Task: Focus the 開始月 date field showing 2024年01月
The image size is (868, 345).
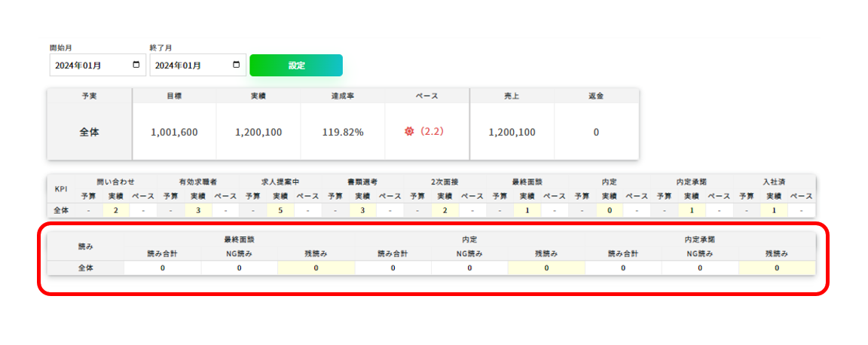Action: (x=98, y=65)
